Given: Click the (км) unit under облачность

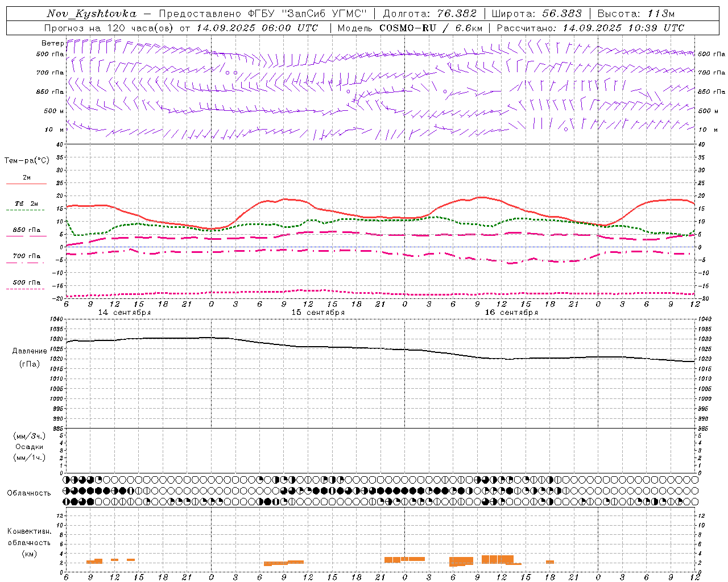Looking at the screenshot, I should (30, 554).
